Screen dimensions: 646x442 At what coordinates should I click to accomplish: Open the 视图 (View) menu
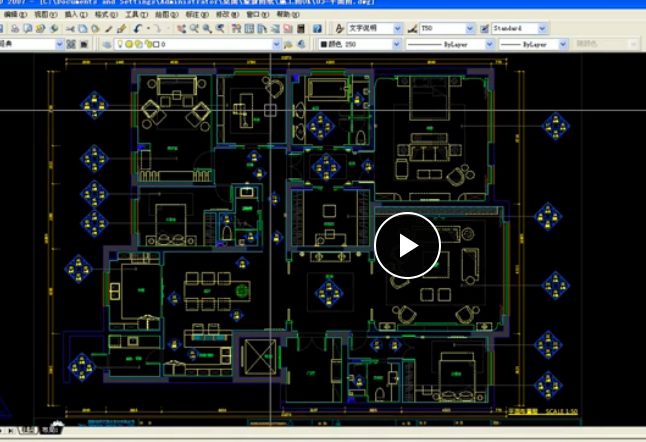pyautogui.click(x=45, y=14)
